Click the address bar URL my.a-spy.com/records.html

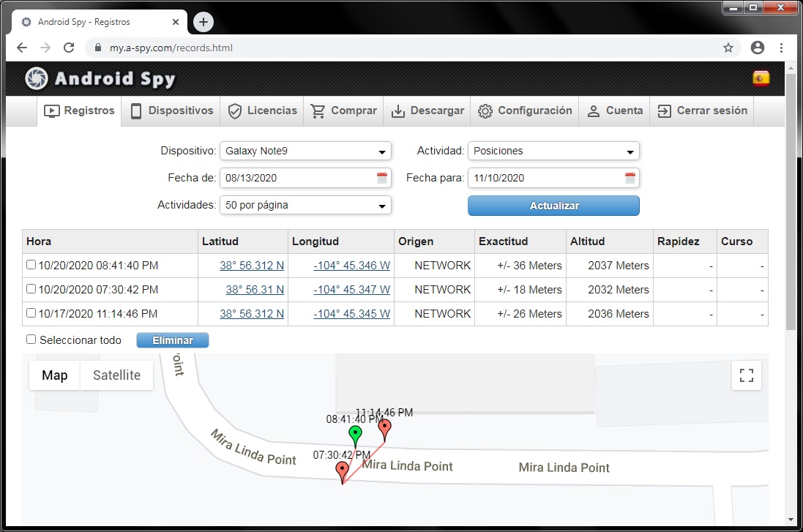click(171, 48)
